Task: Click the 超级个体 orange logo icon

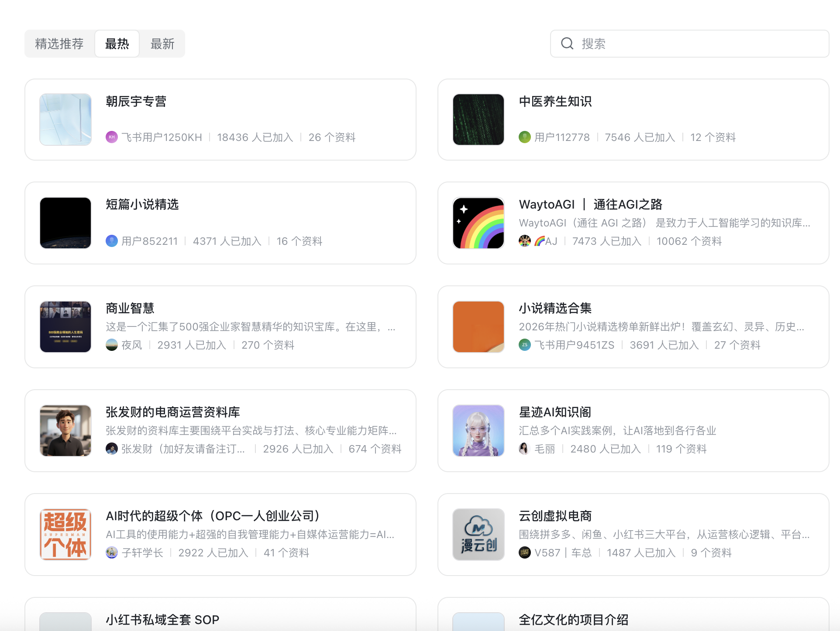Action: (x=65, y=535)
